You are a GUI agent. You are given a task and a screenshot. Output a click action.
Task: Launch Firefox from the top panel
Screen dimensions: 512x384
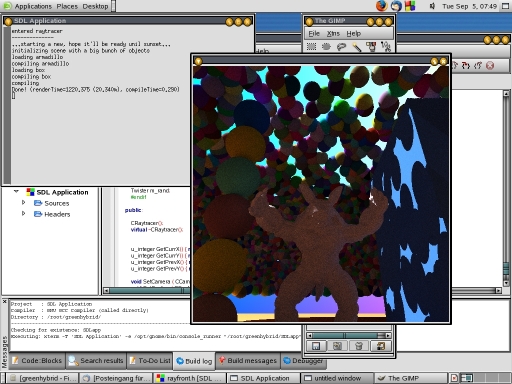click(382, 6)
